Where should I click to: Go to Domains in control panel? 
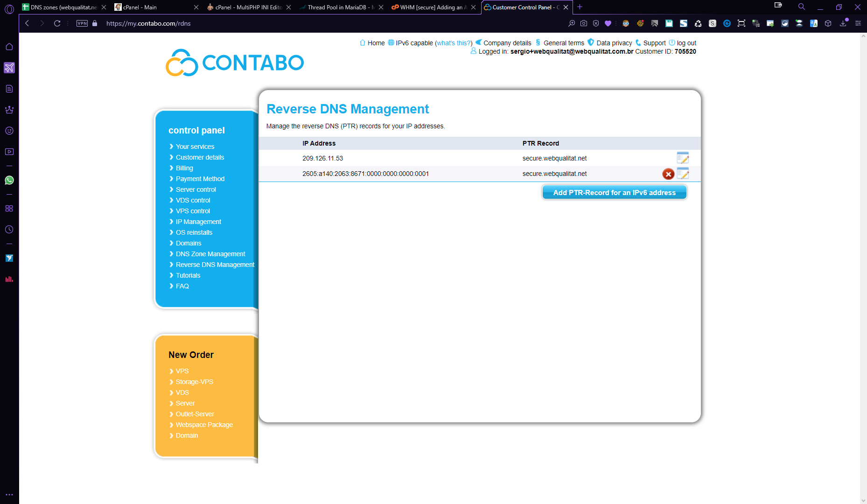pyautogui.click(x=189, y=243)
